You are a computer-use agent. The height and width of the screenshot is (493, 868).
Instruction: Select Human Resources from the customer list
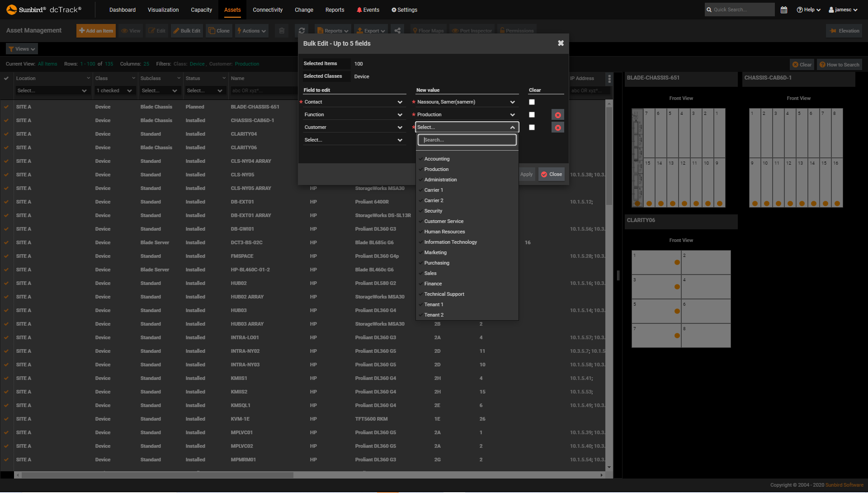(445, 232)
